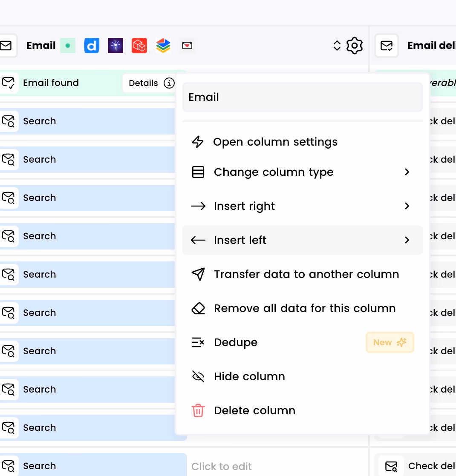Expand Change column type submenu chevron

[407, 172]
